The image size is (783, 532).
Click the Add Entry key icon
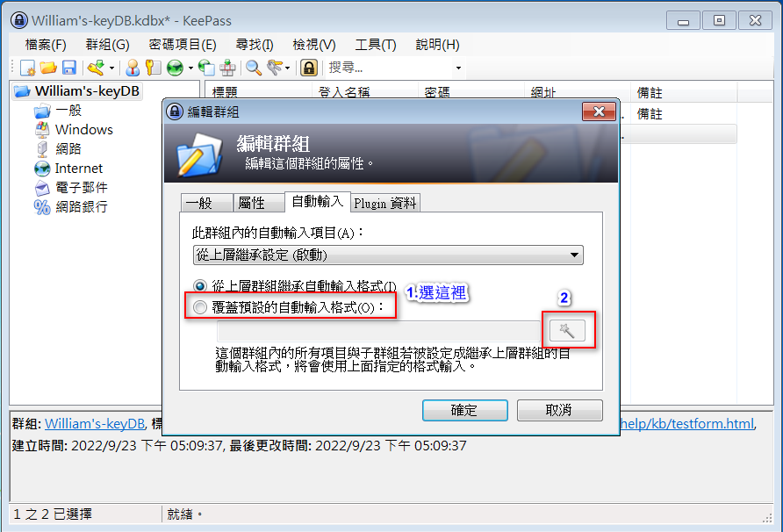96,68
